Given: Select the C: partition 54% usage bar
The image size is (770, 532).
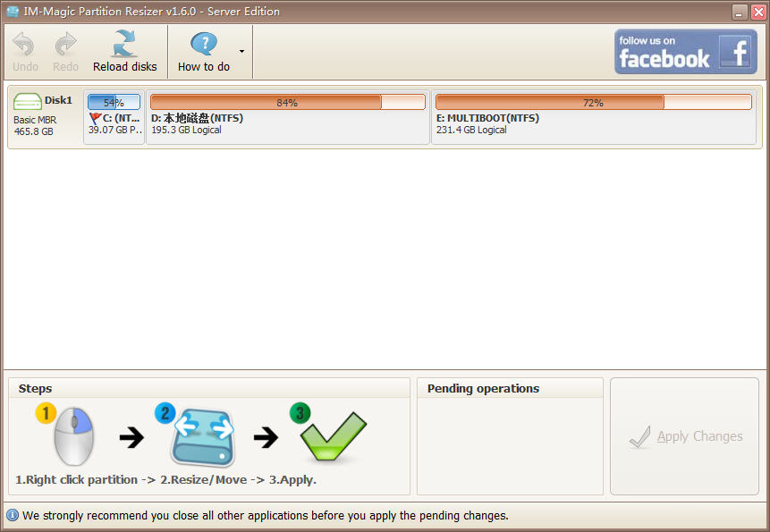Looking at the screenshot, I should [114, 102].
